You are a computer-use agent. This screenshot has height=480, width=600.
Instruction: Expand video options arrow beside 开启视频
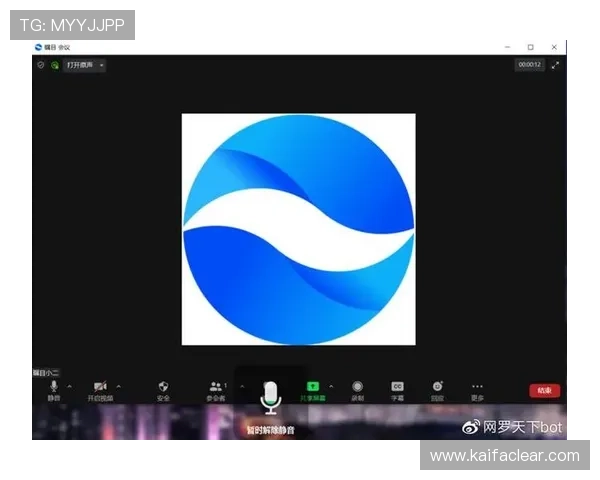(x=119, y=387)
